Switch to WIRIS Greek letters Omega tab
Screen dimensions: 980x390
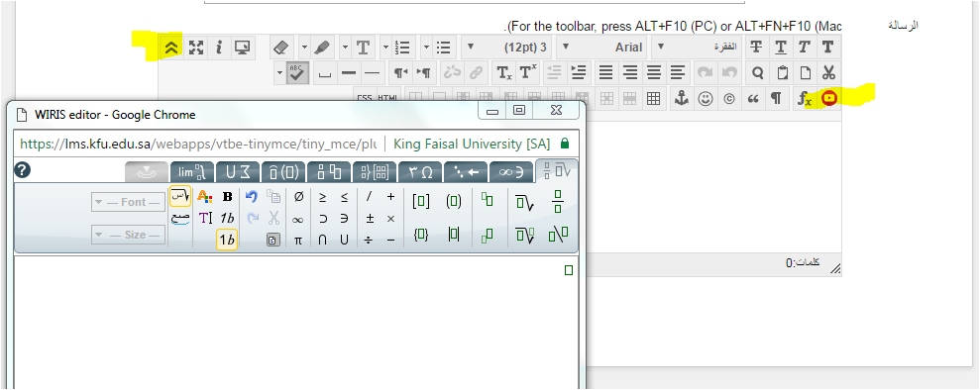point(420,172)
